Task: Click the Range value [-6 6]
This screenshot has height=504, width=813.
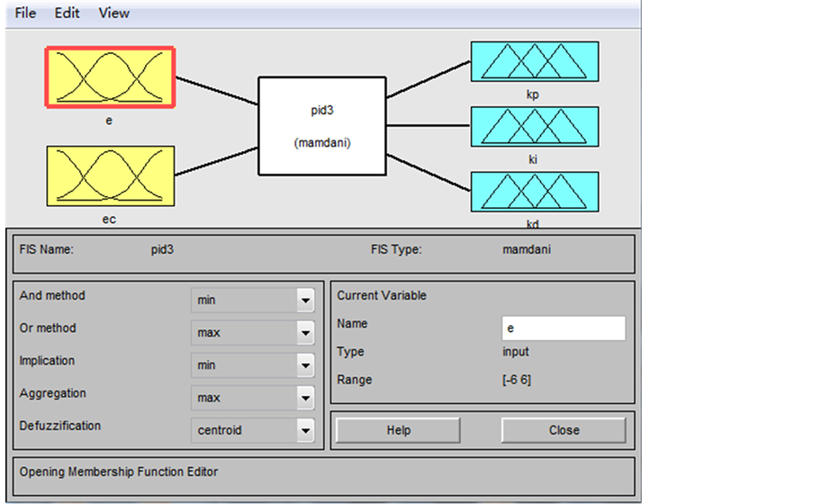Action: pyautogui.click(x=517, y=380)
